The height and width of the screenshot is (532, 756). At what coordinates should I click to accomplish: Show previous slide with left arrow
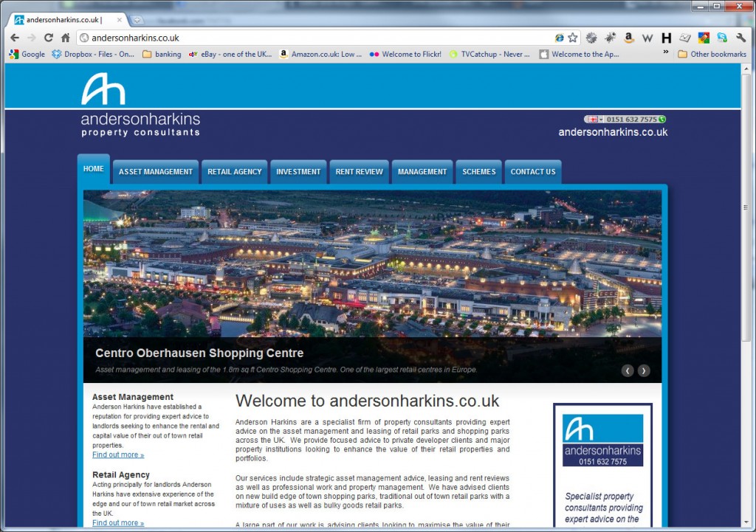coord(628,370)
